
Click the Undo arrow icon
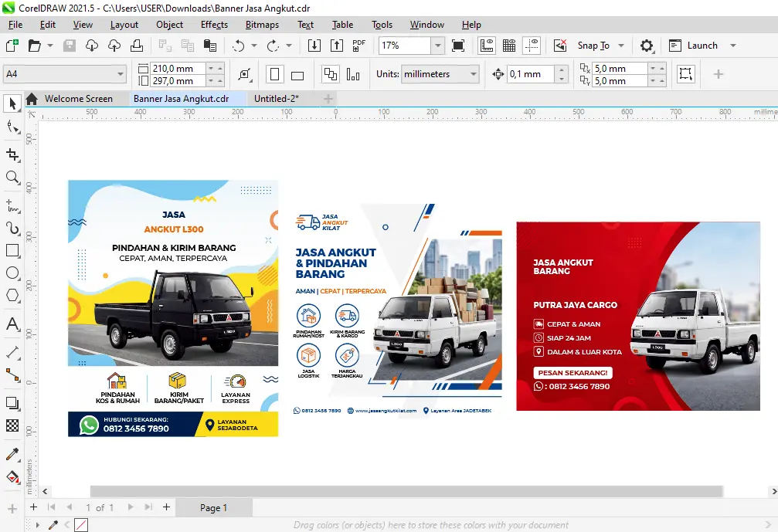pos(239,46)
